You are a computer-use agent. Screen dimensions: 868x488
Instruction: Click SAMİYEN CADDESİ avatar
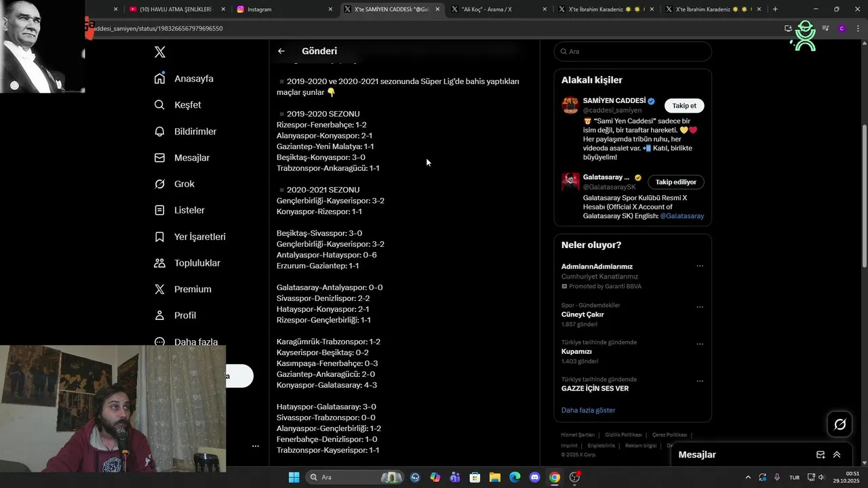[x=570, y=106]
